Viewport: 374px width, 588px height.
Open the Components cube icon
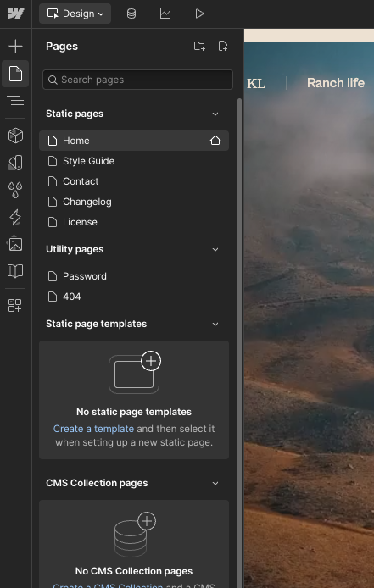15,136
